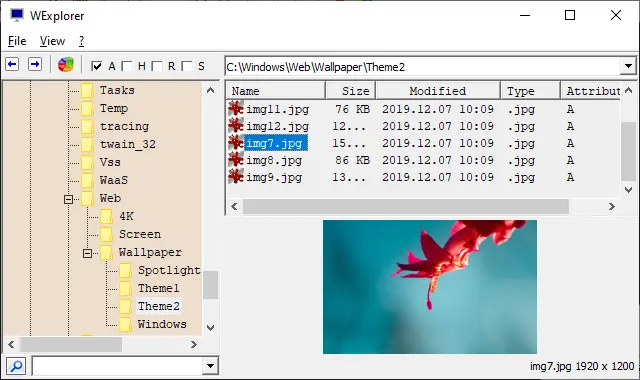The width and height of the screenshot is (640, 380).
Task: Click the img9.jpg file icon
Action: [236, 177]
